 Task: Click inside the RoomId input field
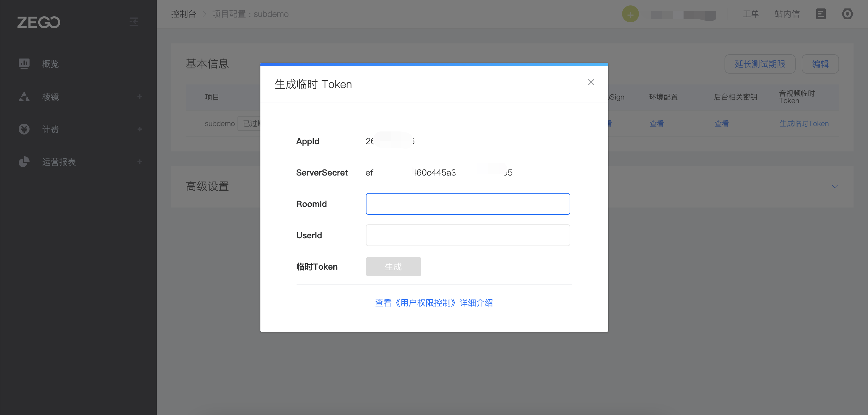click(x=468, y=204)
